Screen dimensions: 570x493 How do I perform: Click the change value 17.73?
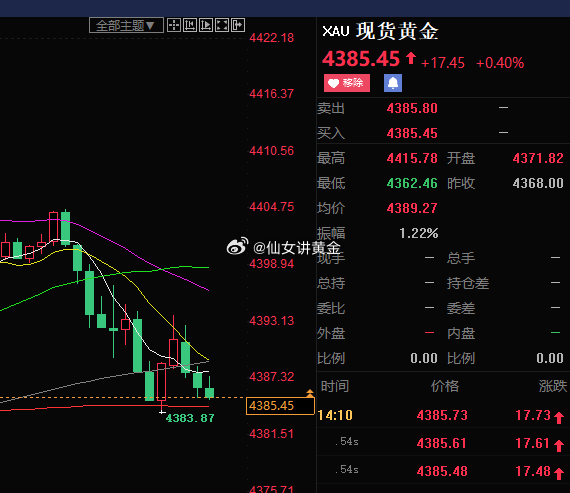(533, 415)
